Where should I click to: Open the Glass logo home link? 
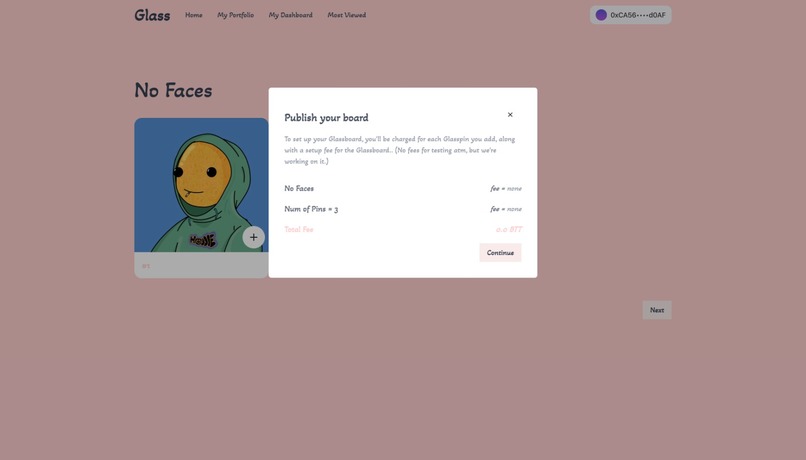(152, 15)
